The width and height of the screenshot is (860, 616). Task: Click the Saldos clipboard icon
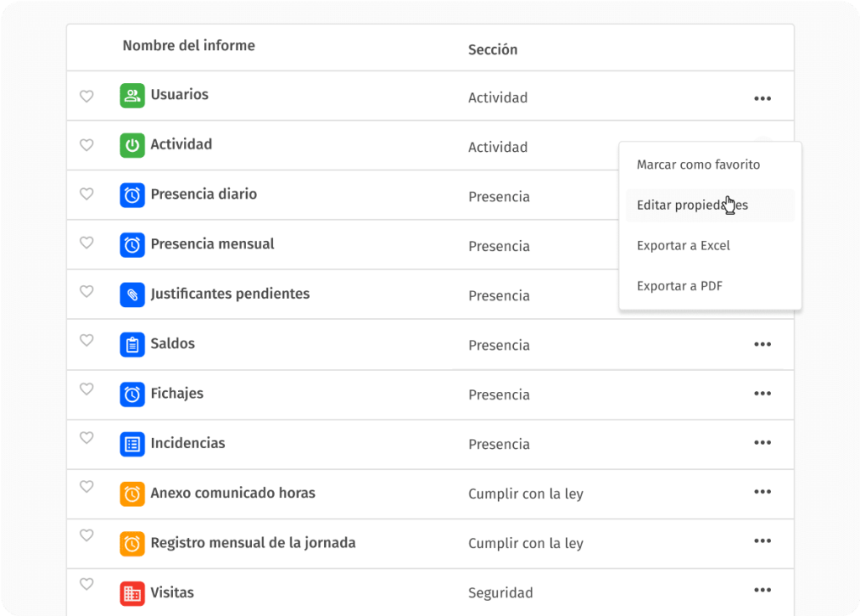(132, 344)
